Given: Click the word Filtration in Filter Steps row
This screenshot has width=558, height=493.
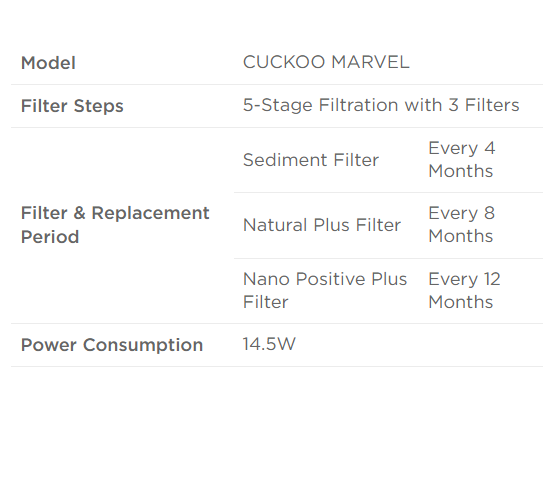Looking at the screenshot, I should 358,105.
